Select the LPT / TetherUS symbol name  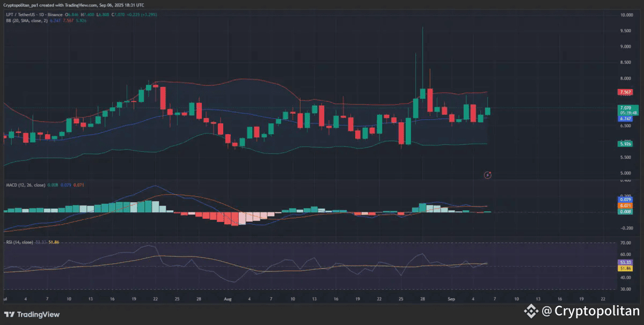coord(20,14)
